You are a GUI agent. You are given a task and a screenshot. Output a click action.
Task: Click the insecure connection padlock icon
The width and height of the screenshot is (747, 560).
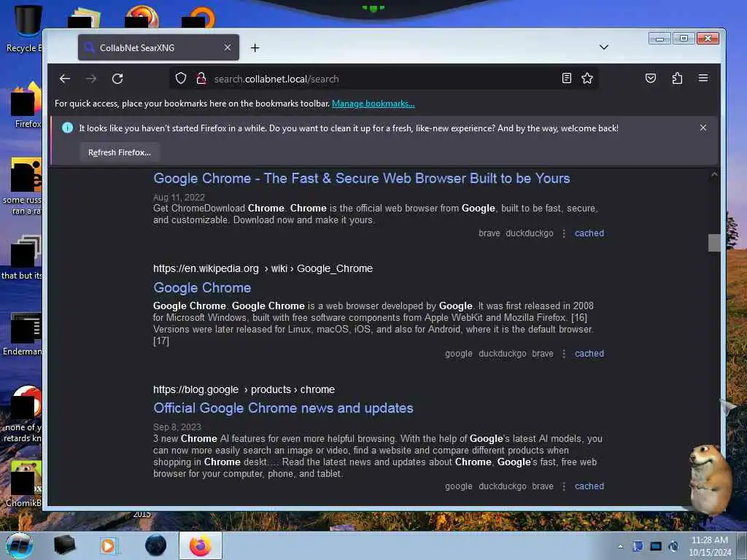pos(201,78)
